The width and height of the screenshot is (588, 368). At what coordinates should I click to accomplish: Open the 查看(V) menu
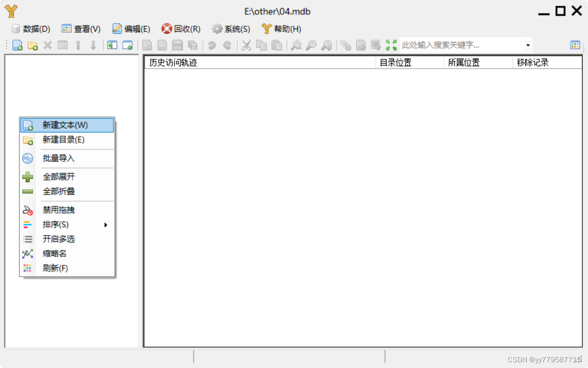pyautogui.click(x=81, y=29)
